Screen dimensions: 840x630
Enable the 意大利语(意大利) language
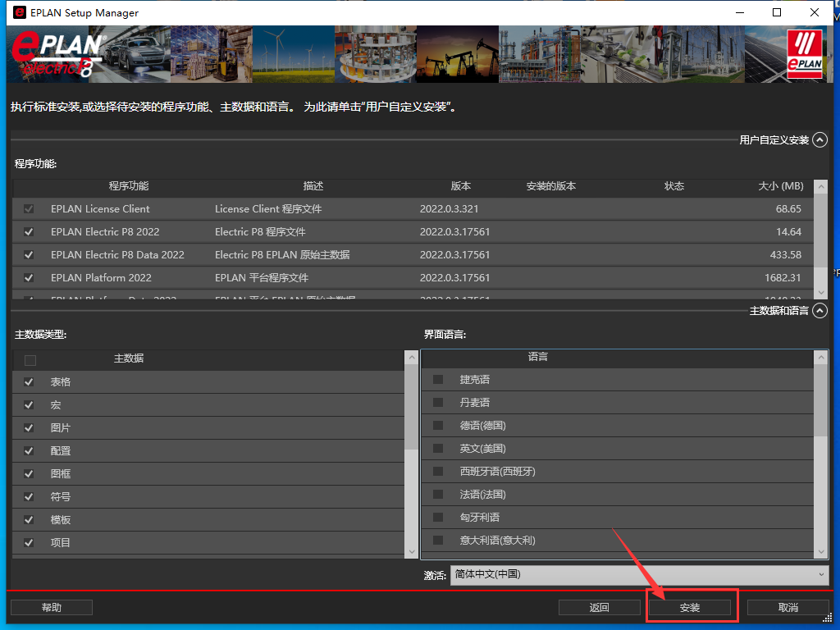tap(437, 540)
